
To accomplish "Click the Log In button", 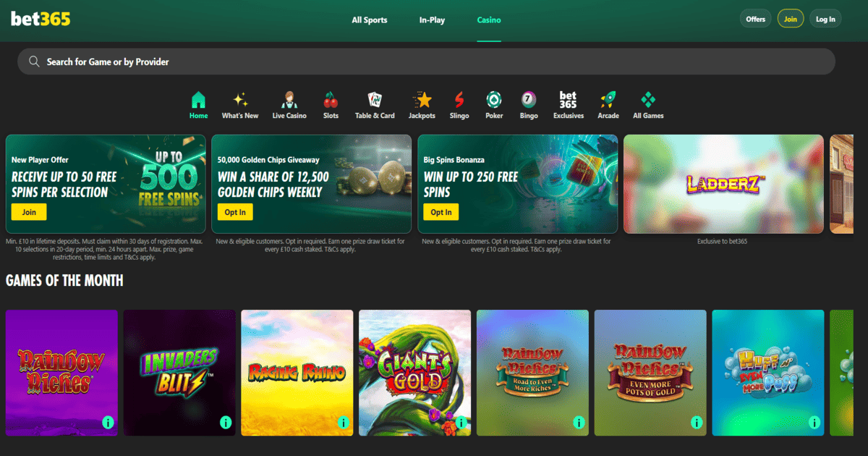I will point(825,20).
